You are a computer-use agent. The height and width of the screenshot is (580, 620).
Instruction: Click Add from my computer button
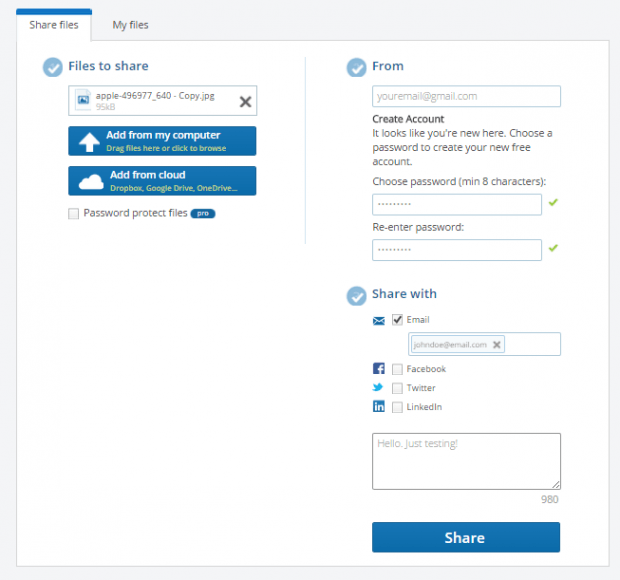click(x=162, y=141)
